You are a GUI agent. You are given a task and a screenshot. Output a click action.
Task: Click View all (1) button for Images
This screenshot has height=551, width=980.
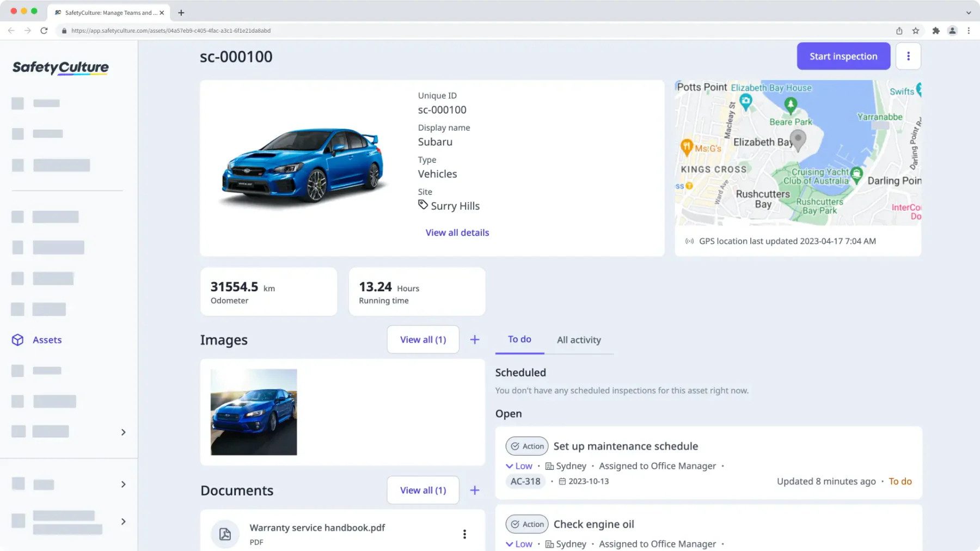click(423, 339)
